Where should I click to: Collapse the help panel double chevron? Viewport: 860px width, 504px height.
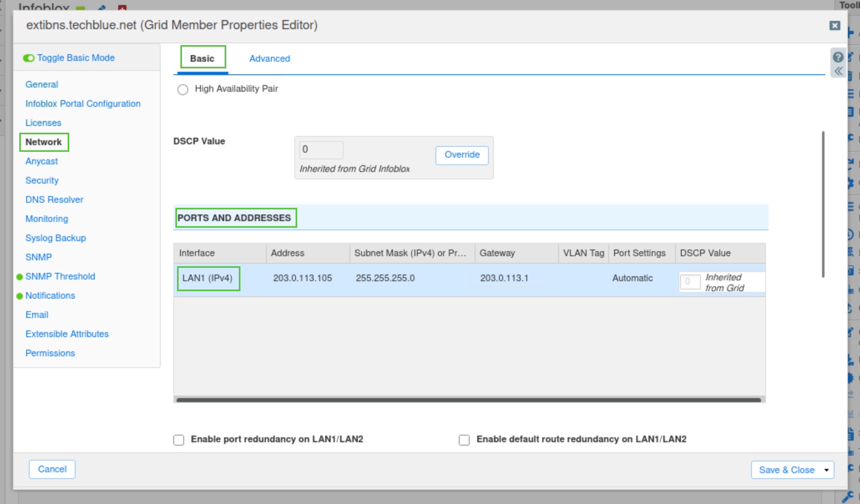(x=838, y=71)
